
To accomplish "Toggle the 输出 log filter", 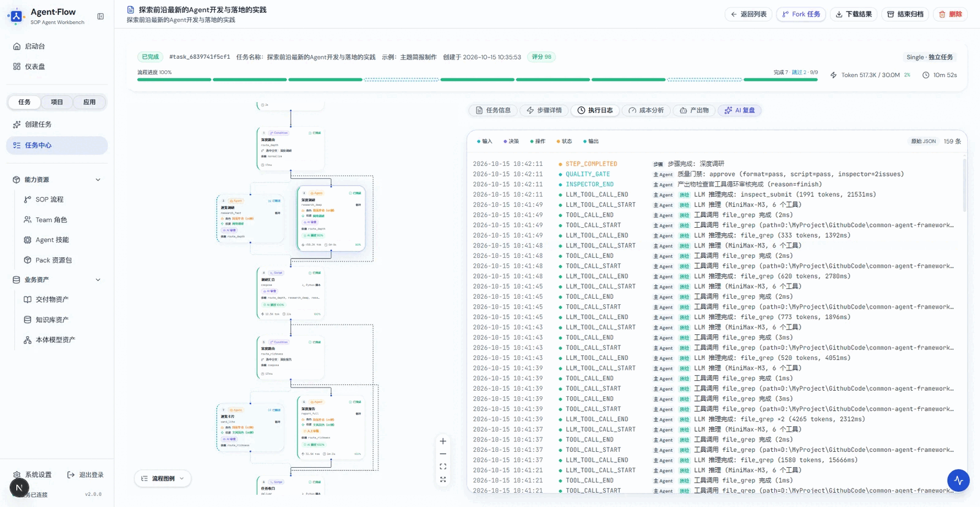I will [590, 141].
